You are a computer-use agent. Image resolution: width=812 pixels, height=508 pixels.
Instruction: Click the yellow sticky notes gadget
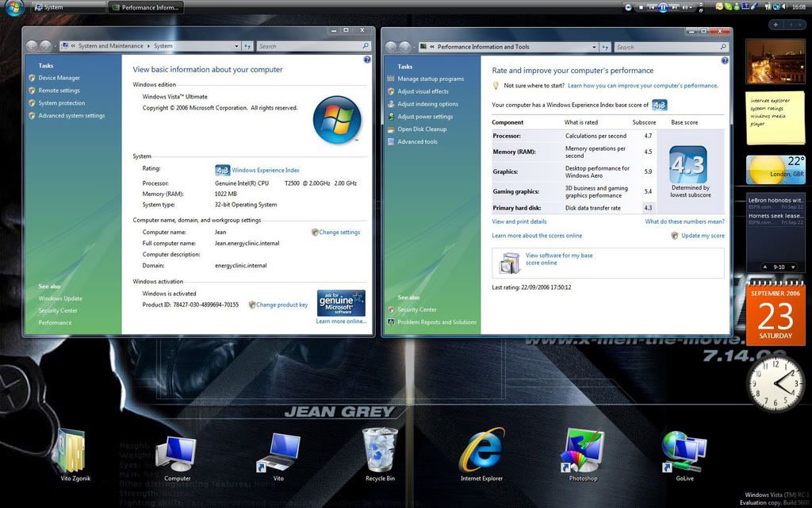(x=776, y=118)
